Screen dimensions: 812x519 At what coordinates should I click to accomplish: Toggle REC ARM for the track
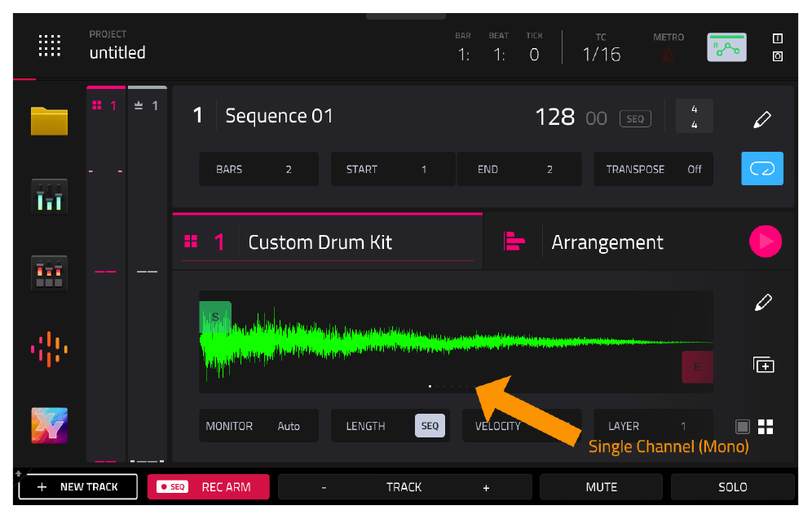[x=208, y=487]
